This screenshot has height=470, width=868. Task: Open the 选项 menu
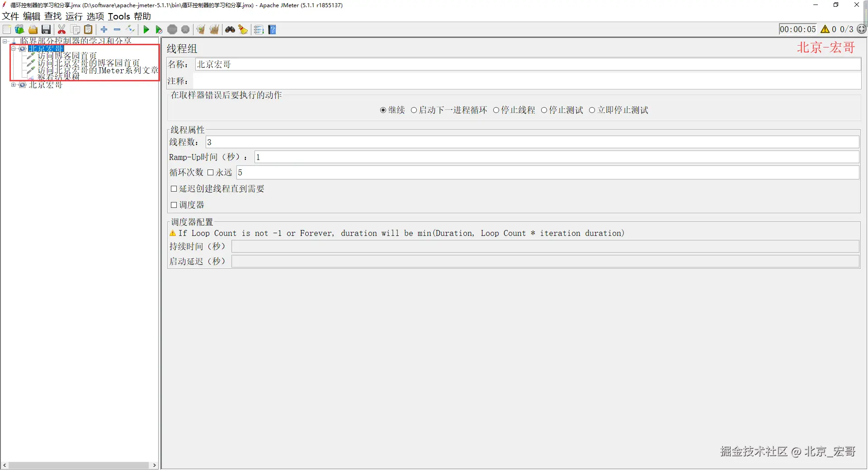click(x=95, y=16)
